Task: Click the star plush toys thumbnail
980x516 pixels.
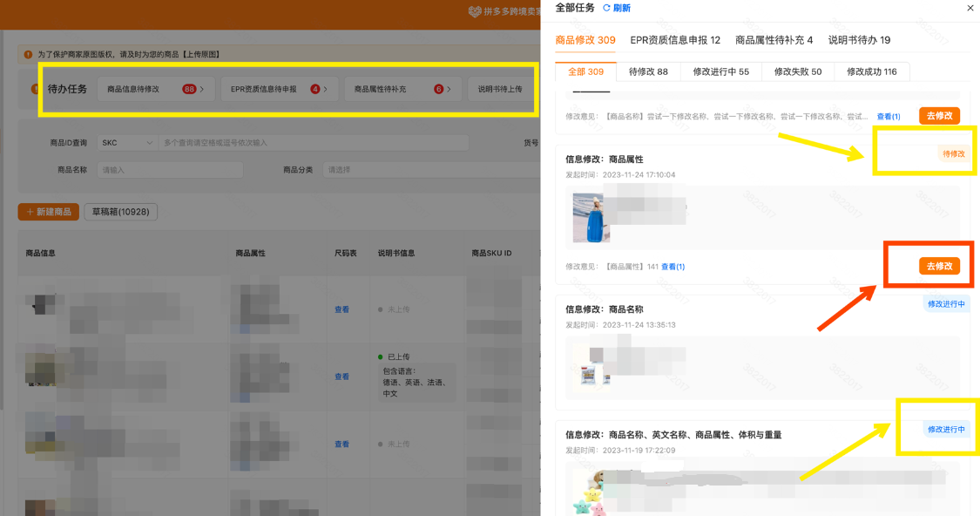Action: [590, 495]
